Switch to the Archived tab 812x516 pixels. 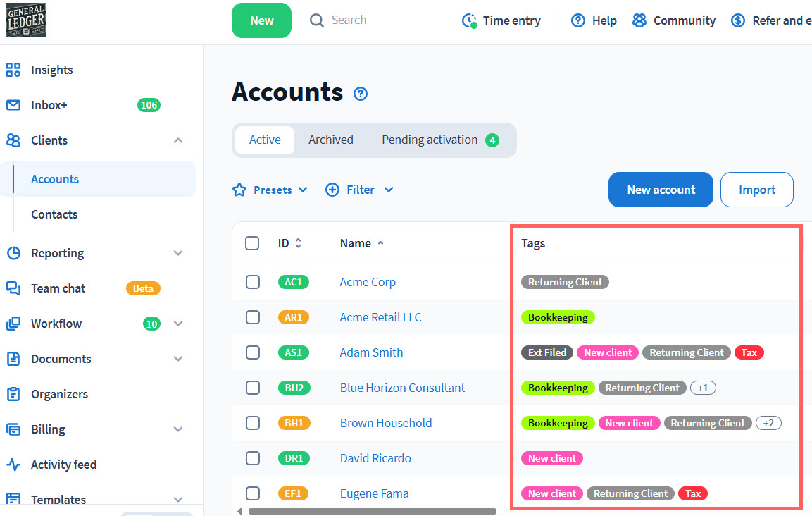coord(331,140)
